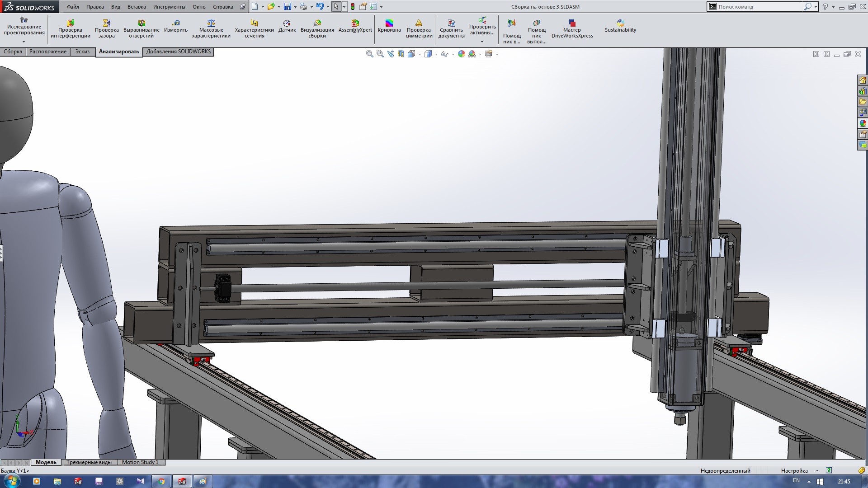Click the Section View icon in view toolbar
This screenshot has height=488, width=868.
click(401, 54)
